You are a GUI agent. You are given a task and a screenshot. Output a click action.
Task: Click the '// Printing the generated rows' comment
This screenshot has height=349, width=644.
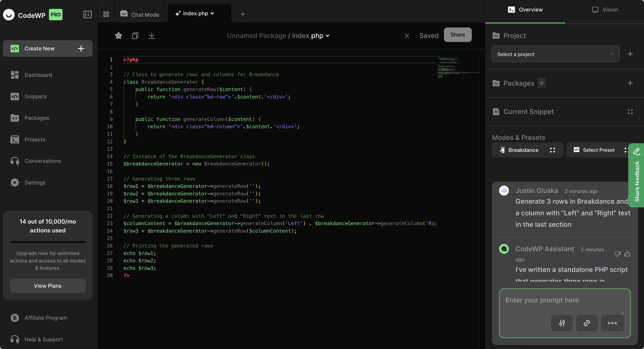point(168,246)
